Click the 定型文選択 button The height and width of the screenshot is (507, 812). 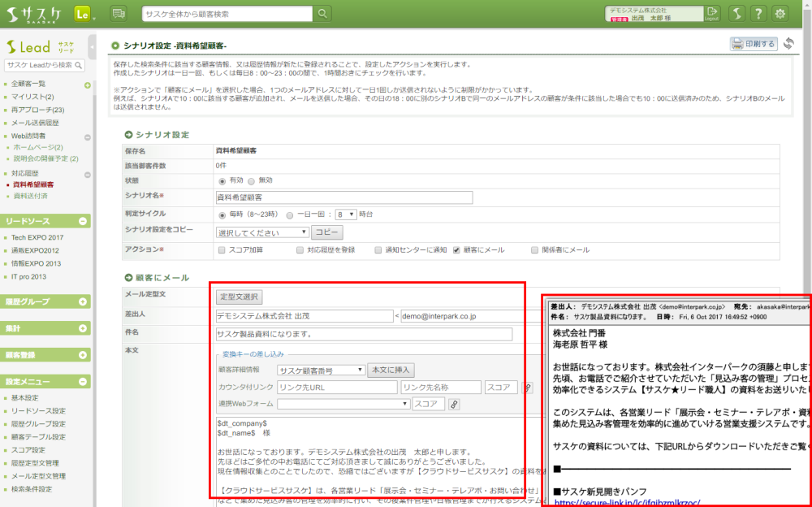240,297
